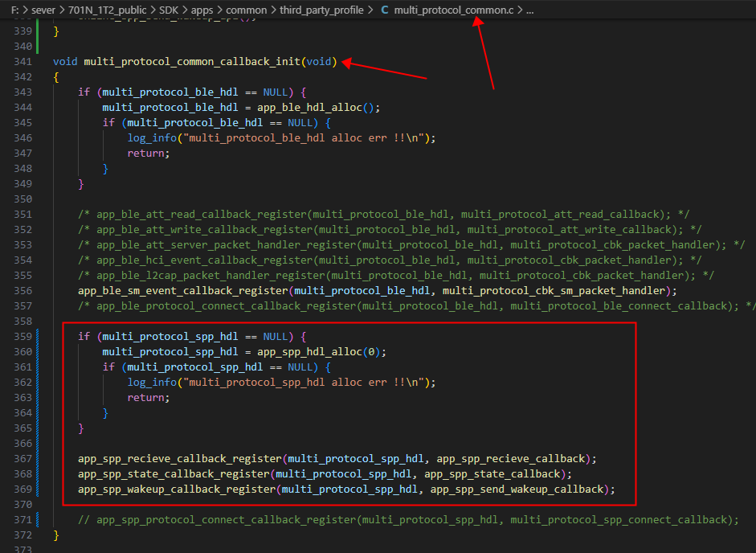Screen dimensions: 756x553
Task: Open the third_party_profile breadcrumb folder
Action: coord(321,10)
